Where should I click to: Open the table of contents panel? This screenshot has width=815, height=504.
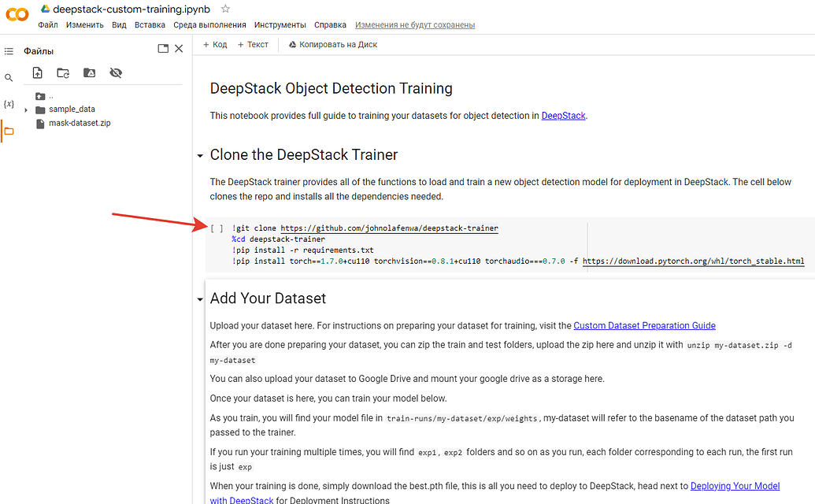9,50
